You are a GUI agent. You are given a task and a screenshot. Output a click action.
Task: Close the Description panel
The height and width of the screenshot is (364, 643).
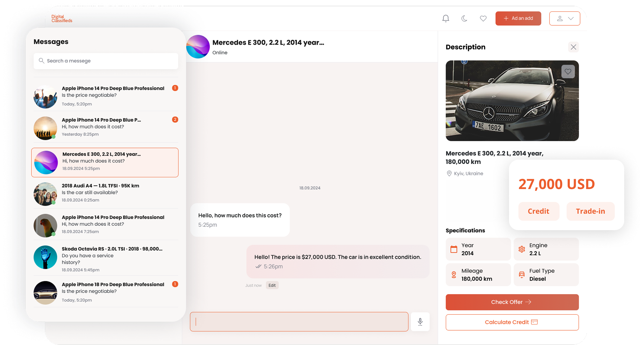(573, 47)
